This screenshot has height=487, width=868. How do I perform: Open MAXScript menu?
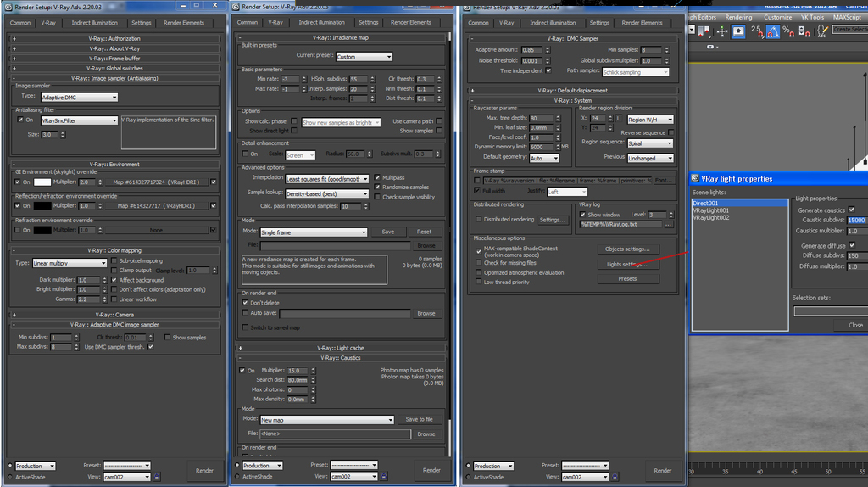847,17
